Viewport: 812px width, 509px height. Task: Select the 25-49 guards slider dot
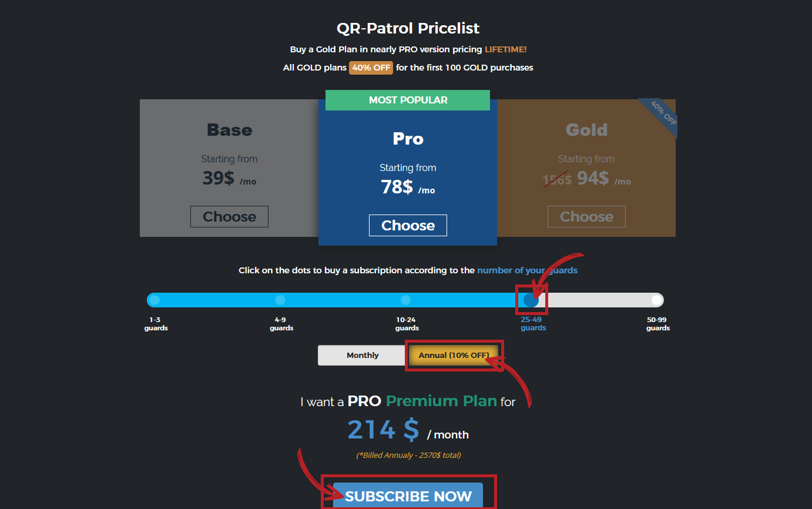coord(531,300)
